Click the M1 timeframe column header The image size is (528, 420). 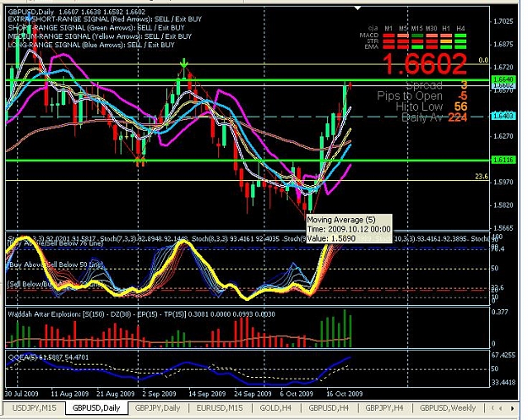point(389,28)
